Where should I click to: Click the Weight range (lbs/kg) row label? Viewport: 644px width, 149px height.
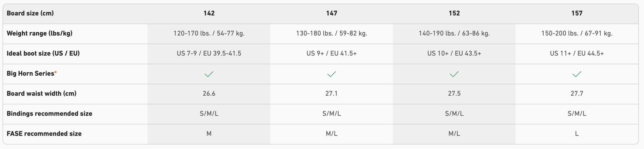point(39,34)
